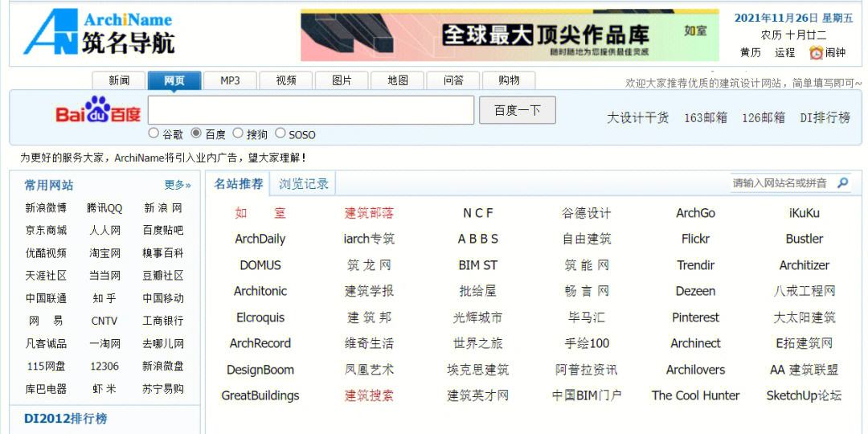The width and height of the screenshot is (868, 434).
Task: Open the 12306 link
Action: 104,366
